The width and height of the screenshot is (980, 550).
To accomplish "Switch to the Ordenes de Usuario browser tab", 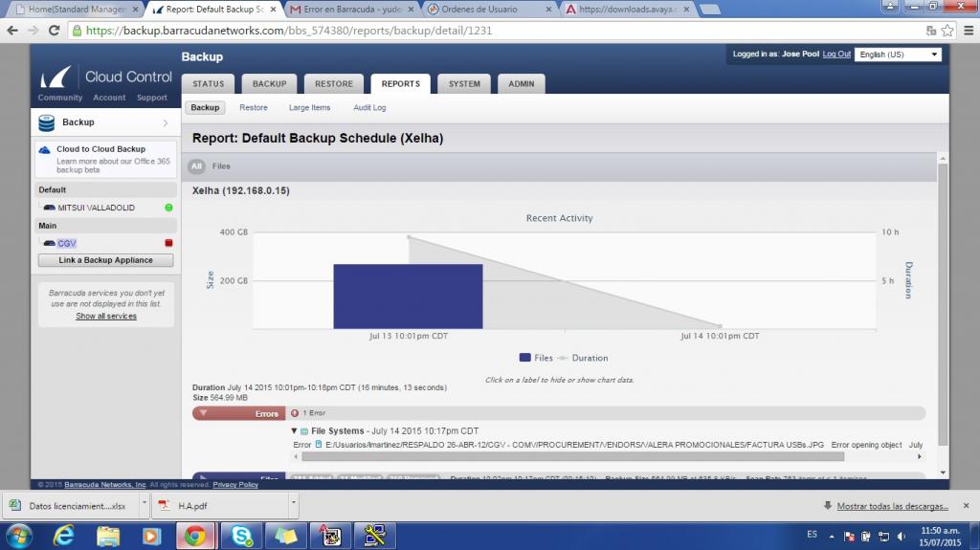I will 489,10.
